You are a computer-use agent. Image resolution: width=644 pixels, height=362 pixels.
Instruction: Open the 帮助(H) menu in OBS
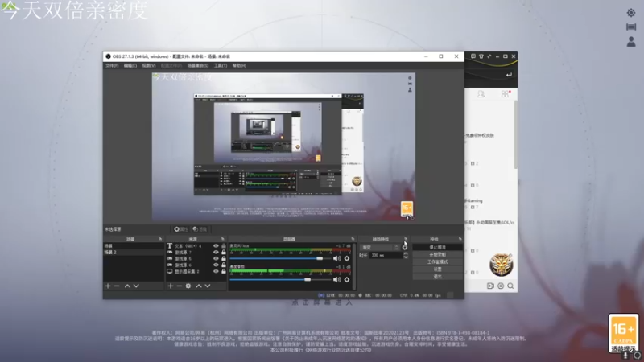[239, 66]
